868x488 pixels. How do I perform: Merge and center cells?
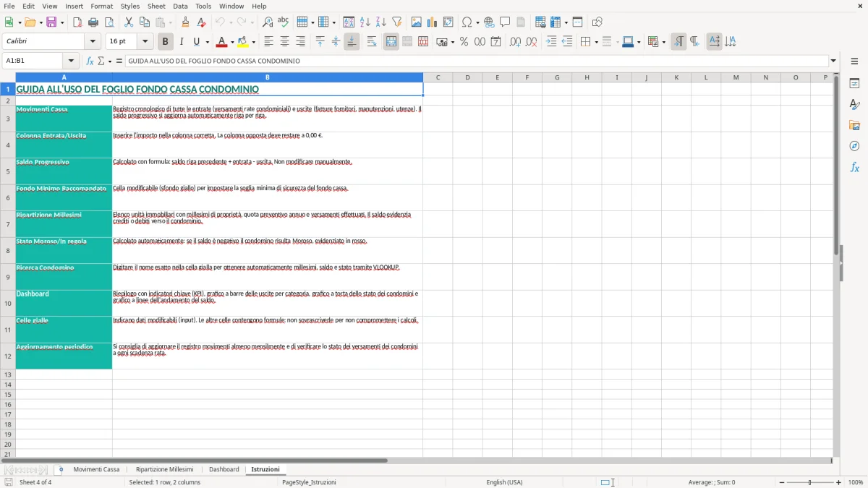391,42
